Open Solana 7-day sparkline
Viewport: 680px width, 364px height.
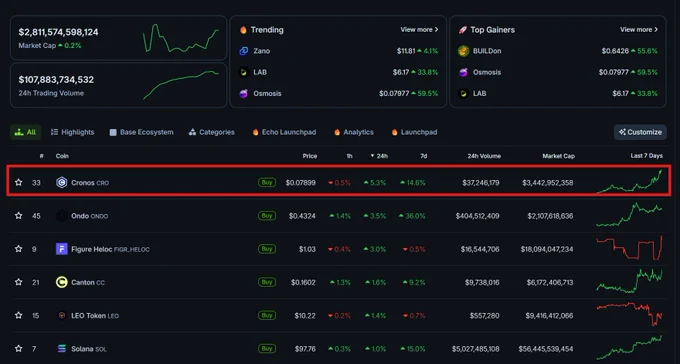[629, 348]
